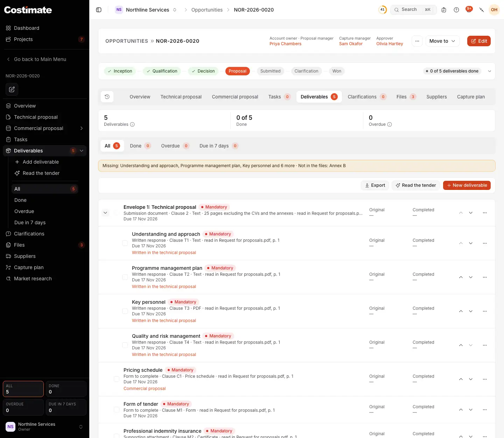Mark Key personnel as done
This screenshot has width=504, height=438.
coord(125,311)
